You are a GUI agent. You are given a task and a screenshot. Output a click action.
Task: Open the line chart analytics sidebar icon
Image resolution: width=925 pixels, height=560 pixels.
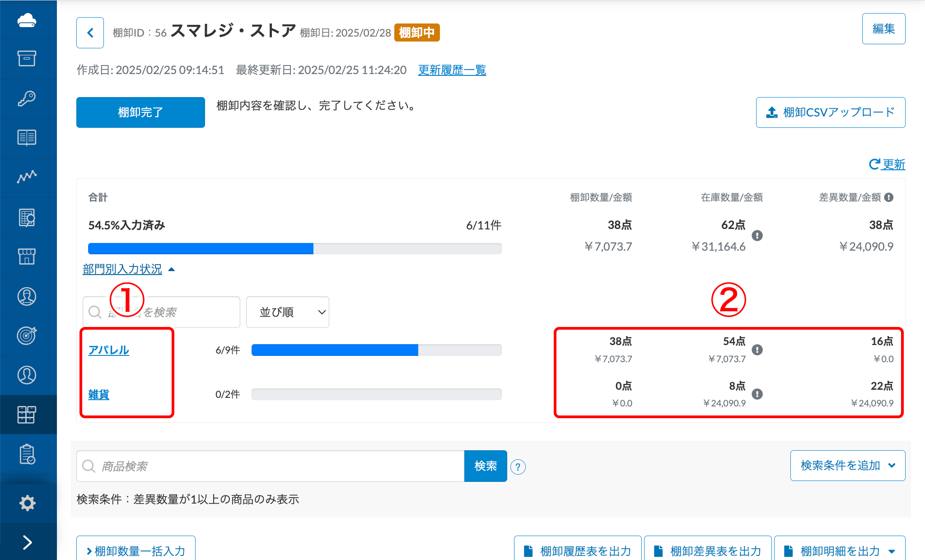(27, 177)
